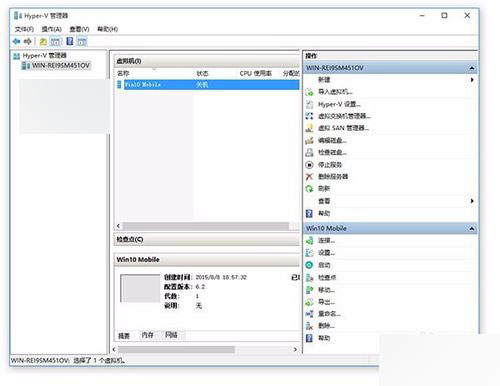Click the Stop Service (停止服务) icon

click(309, 165)
